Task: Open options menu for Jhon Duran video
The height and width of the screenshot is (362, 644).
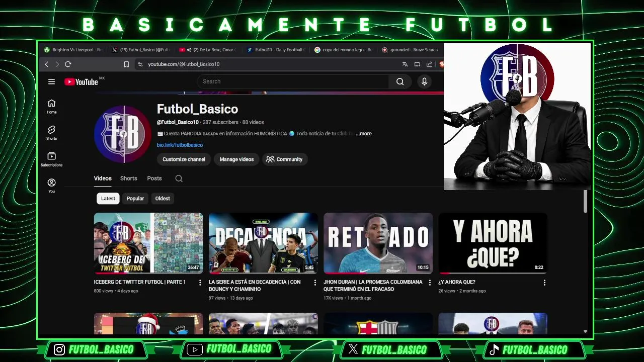Action: click(430, 283)
